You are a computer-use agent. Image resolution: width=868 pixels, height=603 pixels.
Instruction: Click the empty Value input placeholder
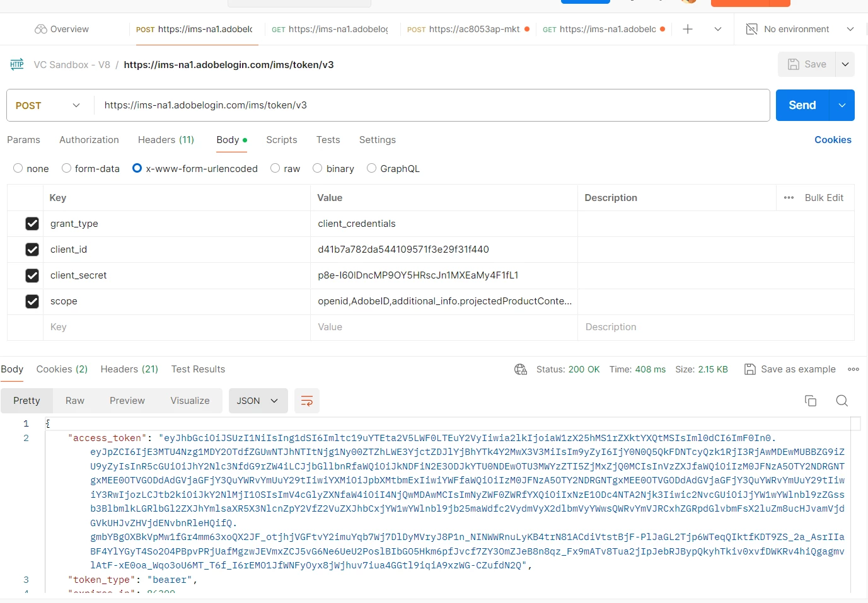[x=444, y=327]
